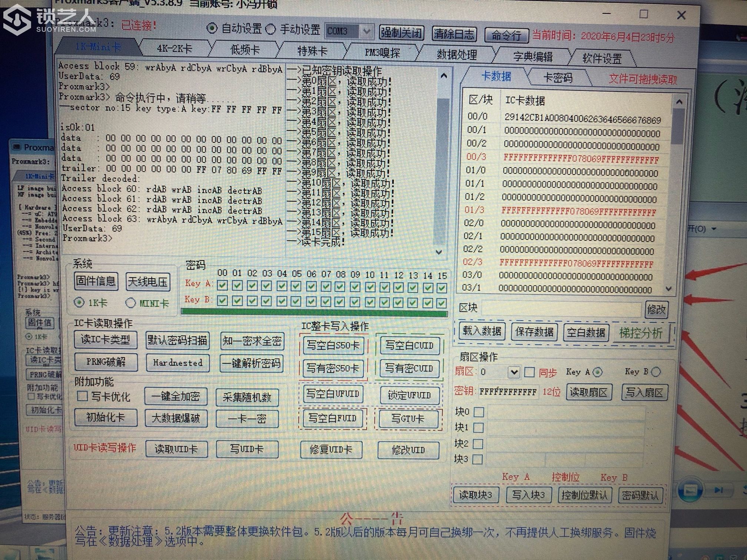Toggle the 同步 checkbox

click(x=529, y=372)
